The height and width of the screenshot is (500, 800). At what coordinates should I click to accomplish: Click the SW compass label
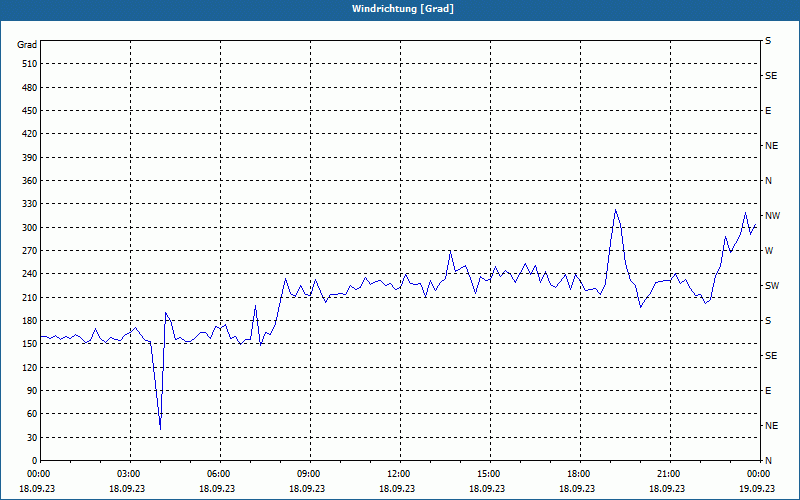pos(772,286)
